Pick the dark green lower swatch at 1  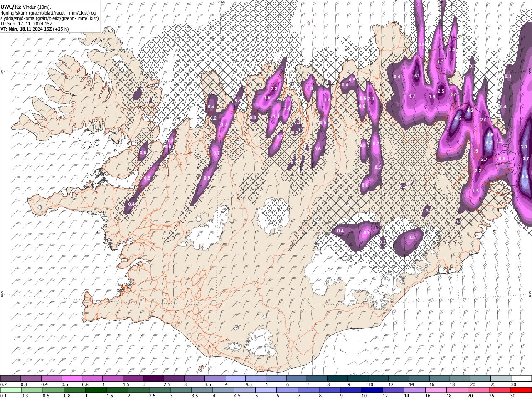pyautogui.click(x=96, y=390)
